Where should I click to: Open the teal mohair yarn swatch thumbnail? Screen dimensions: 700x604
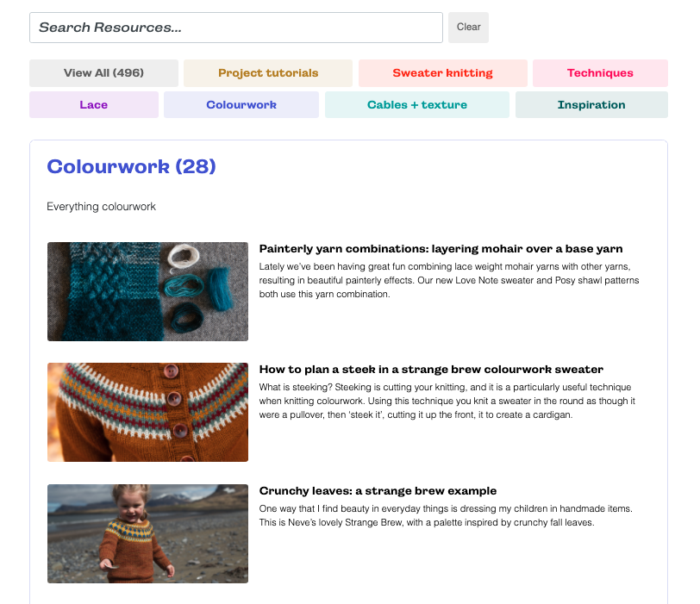tap(147, 291)
